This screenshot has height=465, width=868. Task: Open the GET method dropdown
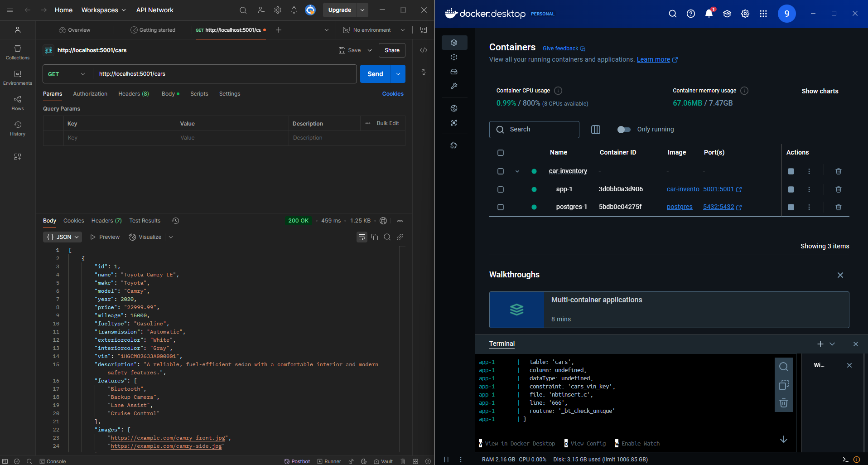click(67, 74)
